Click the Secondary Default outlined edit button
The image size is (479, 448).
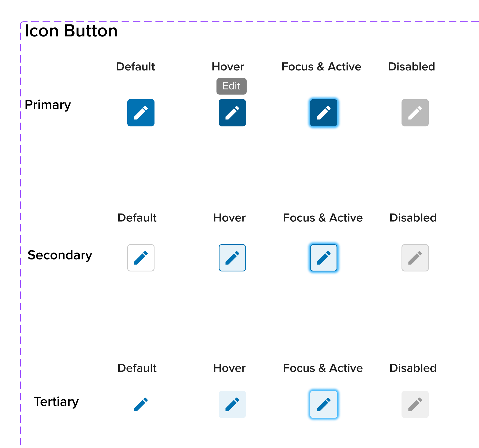pos(141,258)
